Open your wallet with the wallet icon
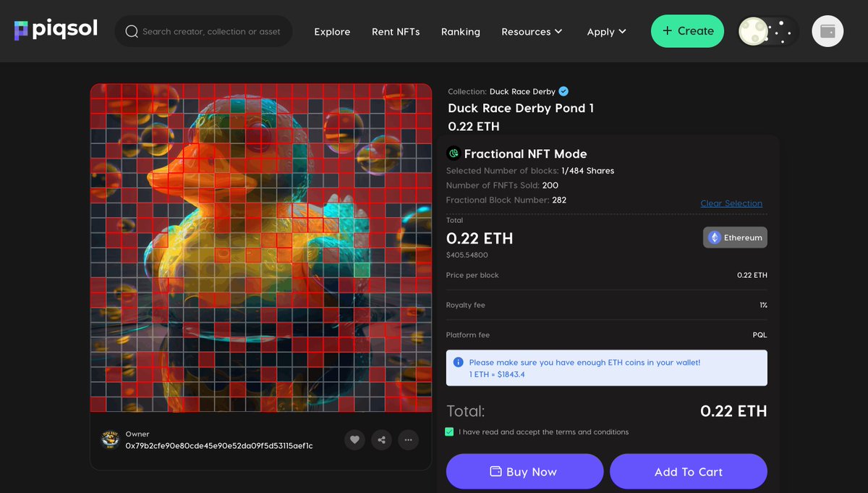The height and width of the screenshot is (493, 868). 827,31
